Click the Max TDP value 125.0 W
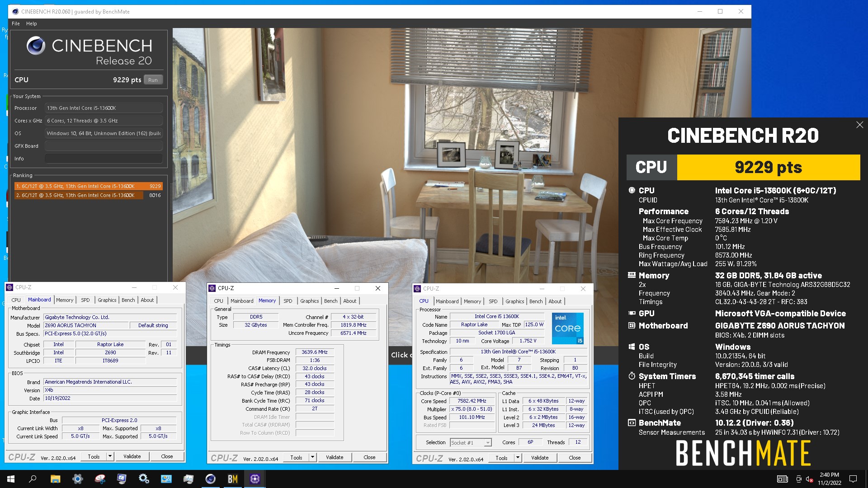Screen dimensions: 868x488 click(x=534, y=324)
